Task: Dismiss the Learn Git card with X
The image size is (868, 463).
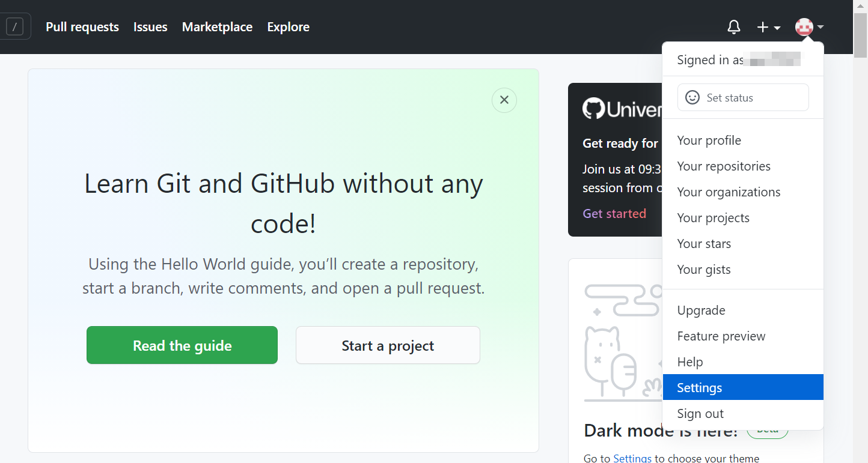Action: click(504, 100)
